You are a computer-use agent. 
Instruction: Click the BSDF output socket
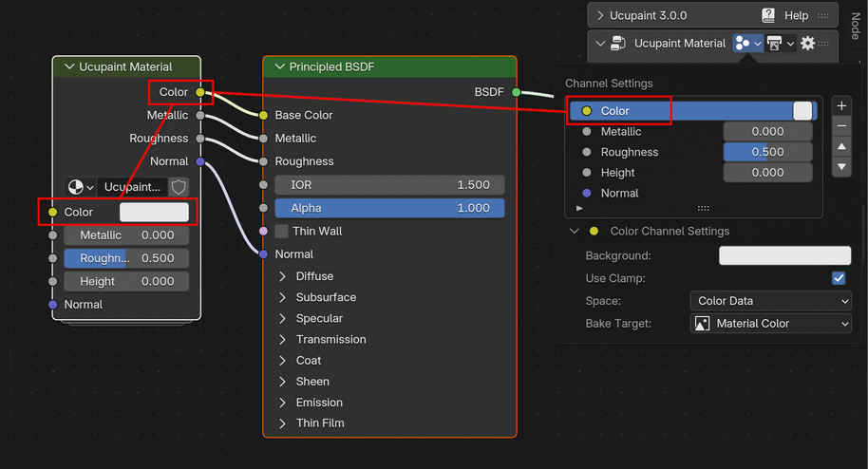(x=516, y=92)
